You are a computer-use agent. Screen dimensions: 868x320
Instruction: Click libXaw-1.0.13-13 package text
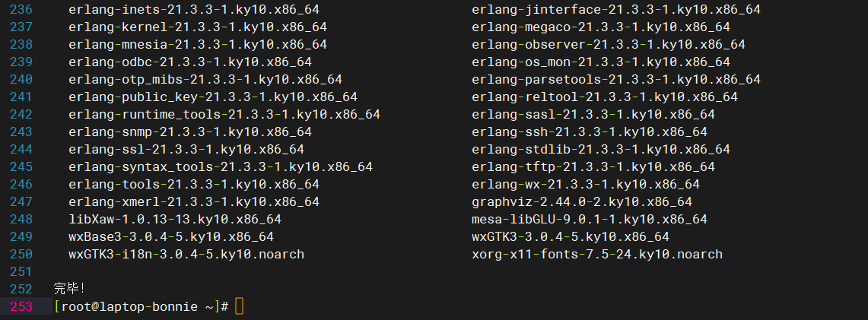click(175, 220)
